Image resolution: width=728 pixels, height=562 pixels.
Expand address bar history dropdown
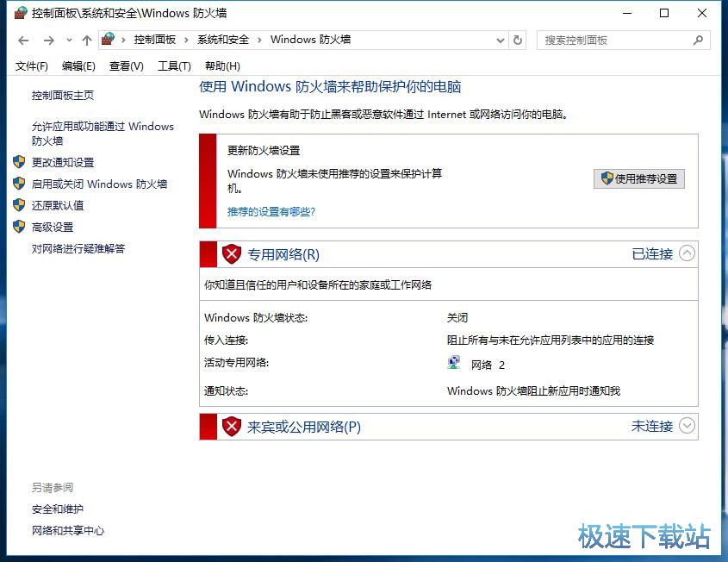tap(500, 41)
